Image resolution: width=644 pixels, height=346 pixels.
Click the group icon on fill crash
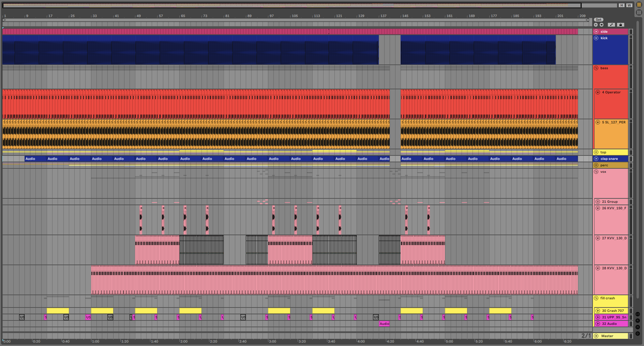point(596,298)
